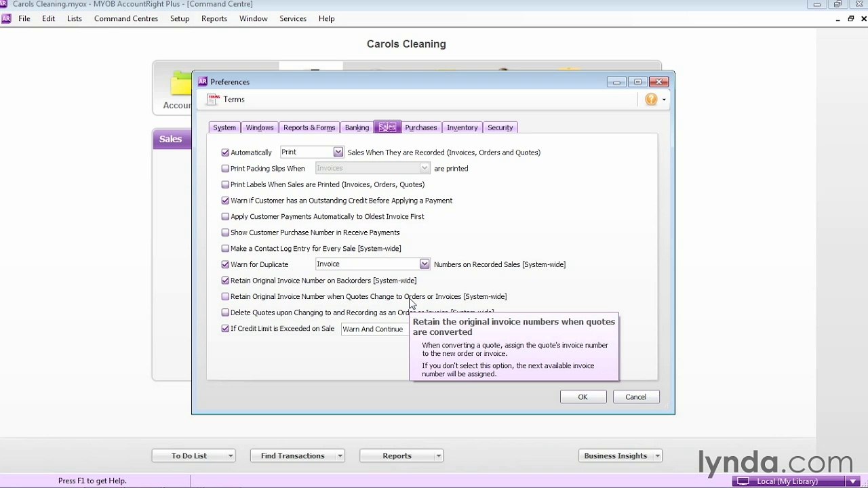Click the MYOB app icon in menu bar

click(x=6, y=19)
